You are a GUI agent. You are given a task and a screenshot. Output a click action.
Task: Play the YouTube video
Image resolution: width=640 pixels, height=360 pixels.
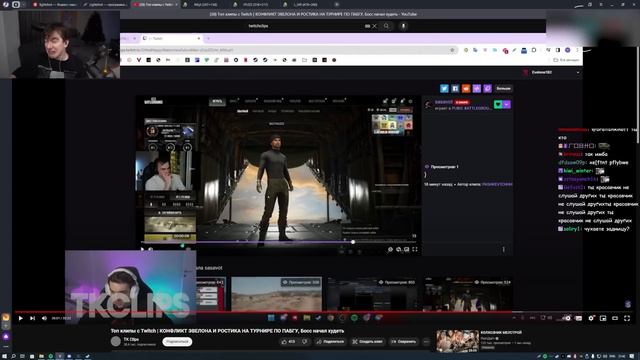tap(20, 318)
